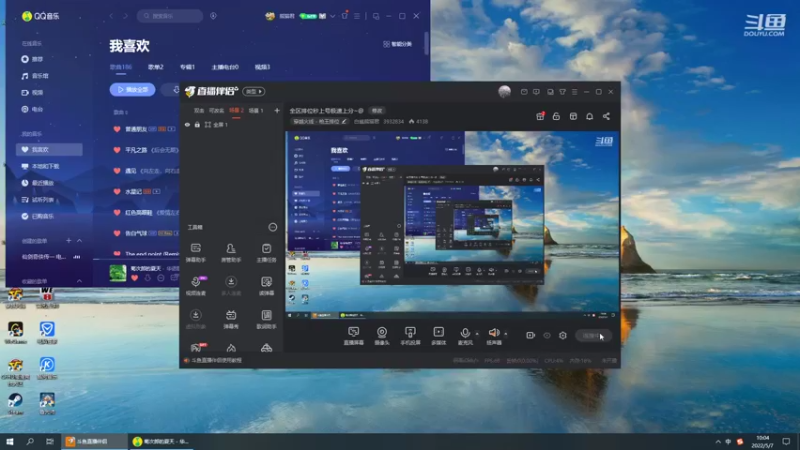Open the QQ Music skin shirt icon
This screenshot has height=450, width=800.
344,16
